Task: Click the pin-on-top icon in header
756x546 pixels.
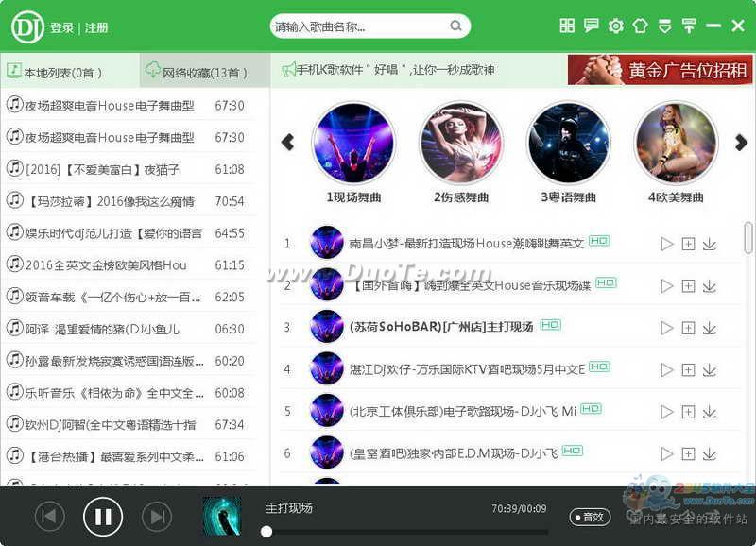Action: pos(689,26)
